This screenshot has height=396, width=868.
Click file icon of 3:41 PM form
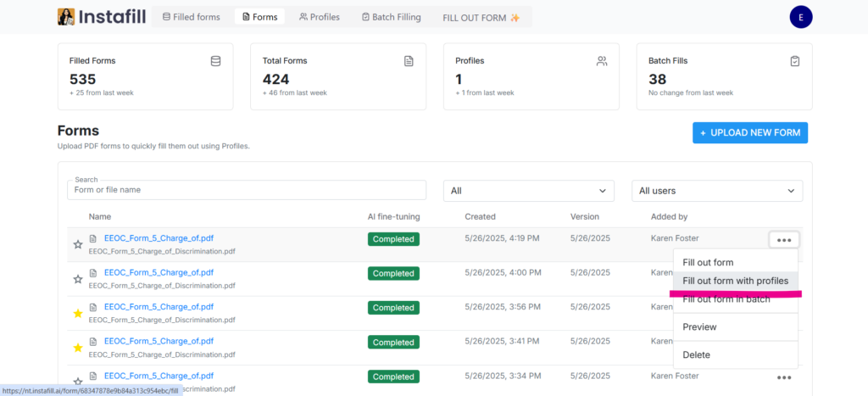click(93, 342)
